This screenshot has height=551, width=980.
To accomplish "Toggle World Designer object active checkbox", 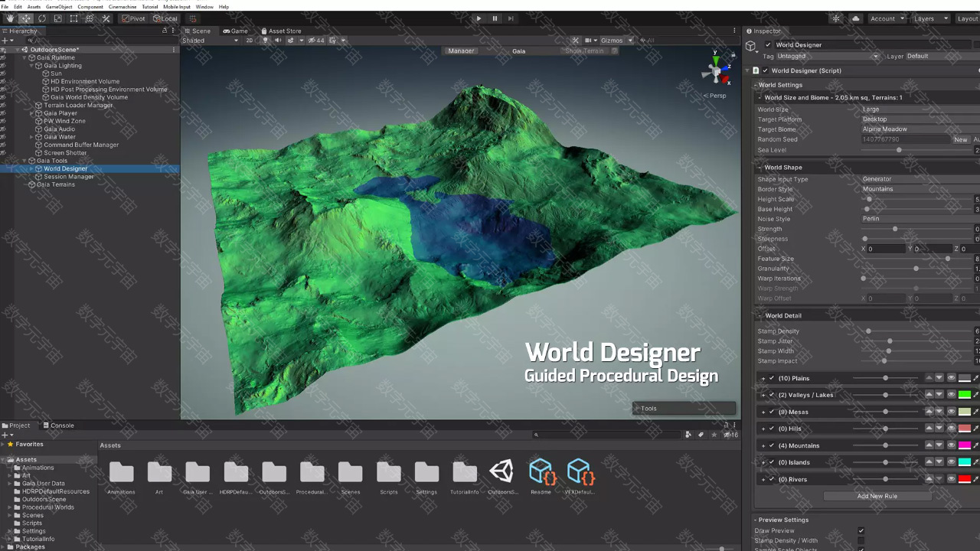I will pyautogui.click(x=768, y=45).
